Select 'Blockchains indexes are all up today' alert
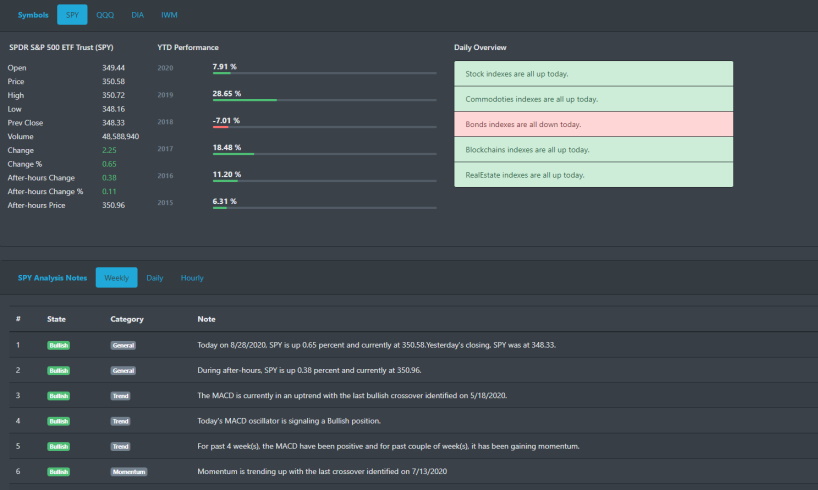818x490 pixels. (x=593, y=150)
